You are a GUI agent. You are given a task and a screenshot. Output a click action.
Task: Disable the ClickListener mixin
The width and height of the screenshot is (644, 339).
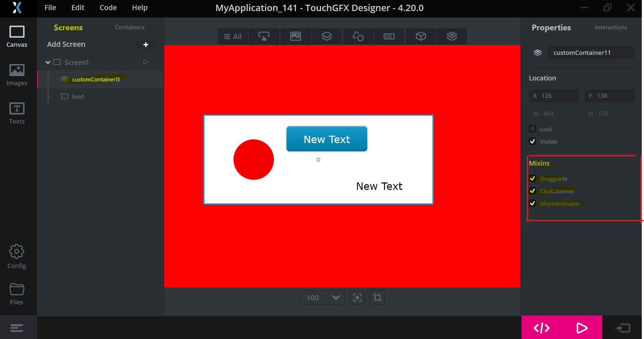click(532, 191)
